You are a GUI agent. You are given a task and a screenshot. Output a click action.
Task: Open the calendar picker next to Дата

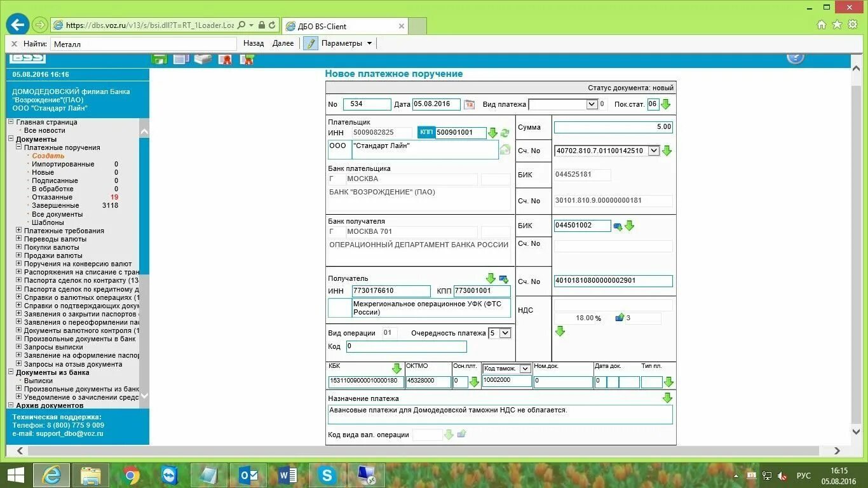(469, 104)
